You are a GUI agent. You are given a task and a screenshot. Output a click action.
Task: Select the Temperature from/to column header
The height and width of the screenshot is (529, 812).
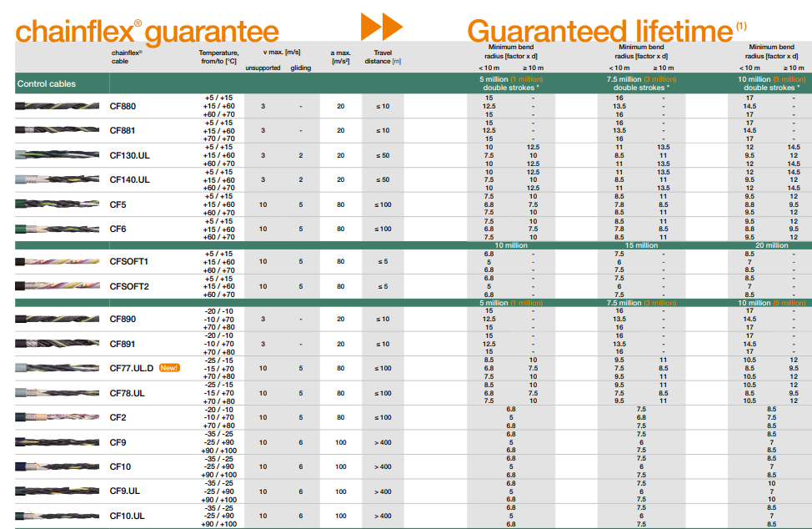click(218, 57)
